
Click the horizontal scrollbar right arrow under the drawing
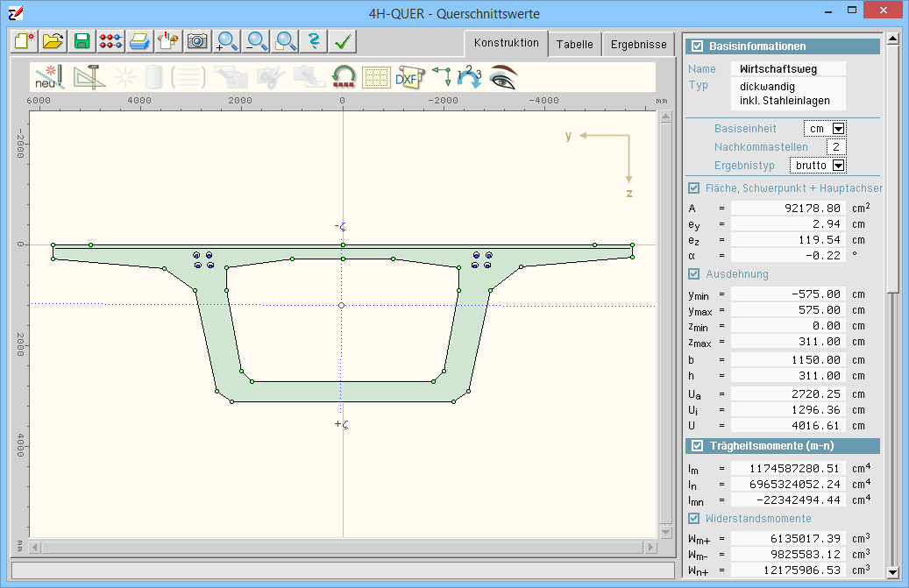650,548
